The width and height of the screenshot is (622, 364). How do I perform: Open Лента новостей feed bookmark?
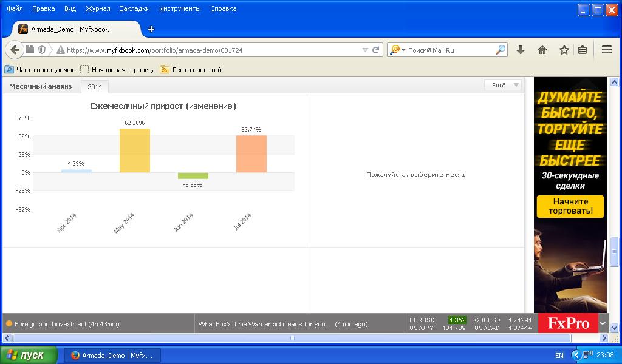[x=191, y=70]
